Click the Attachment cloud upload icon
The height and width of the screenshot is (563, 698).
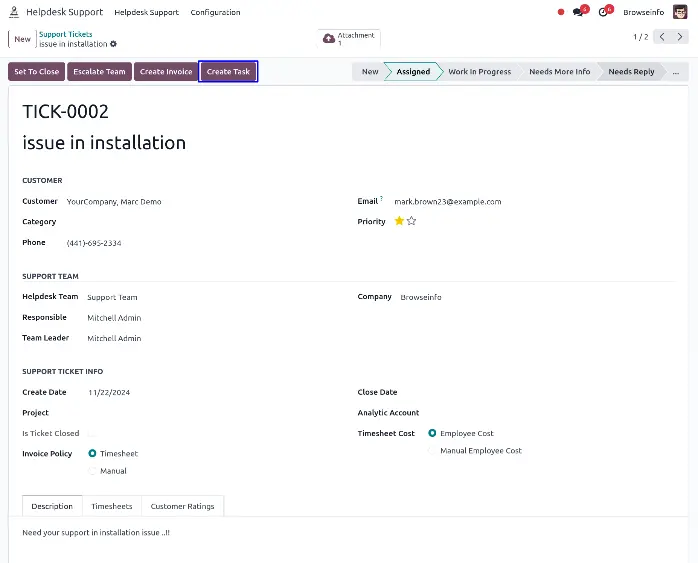[329, 39]
